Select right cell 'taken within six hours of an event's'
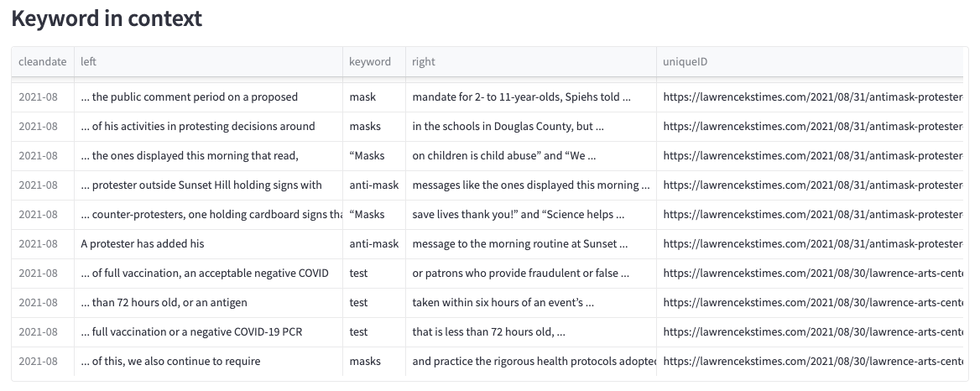 click(x=530, y=302)
